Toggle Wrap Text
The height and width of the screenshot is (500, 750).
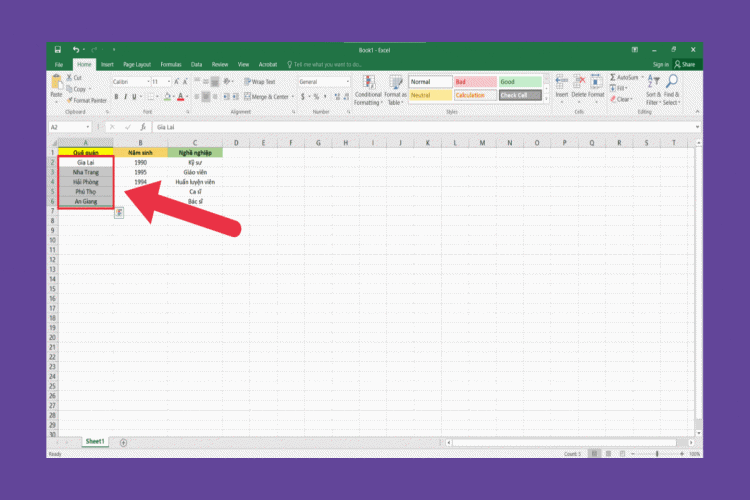pyautogui.click(x=260, y=82)
